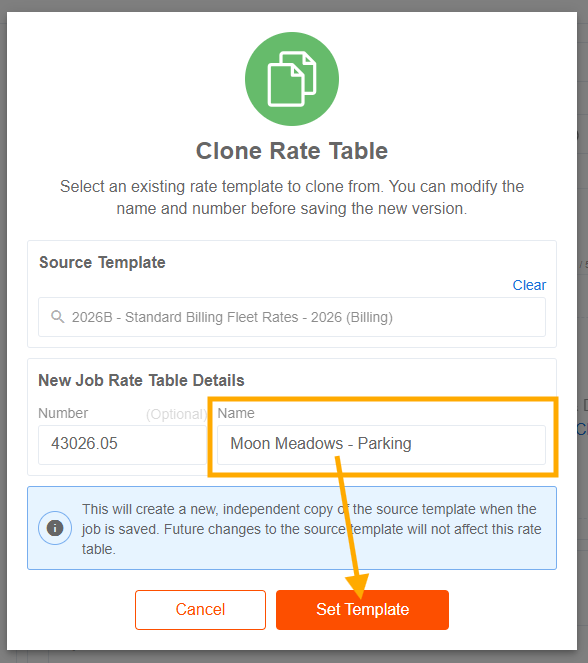Image resolution: width=588 pixels, height=663 pixels.
Task: Click the word Parking in the Name field
Action: 384,444
